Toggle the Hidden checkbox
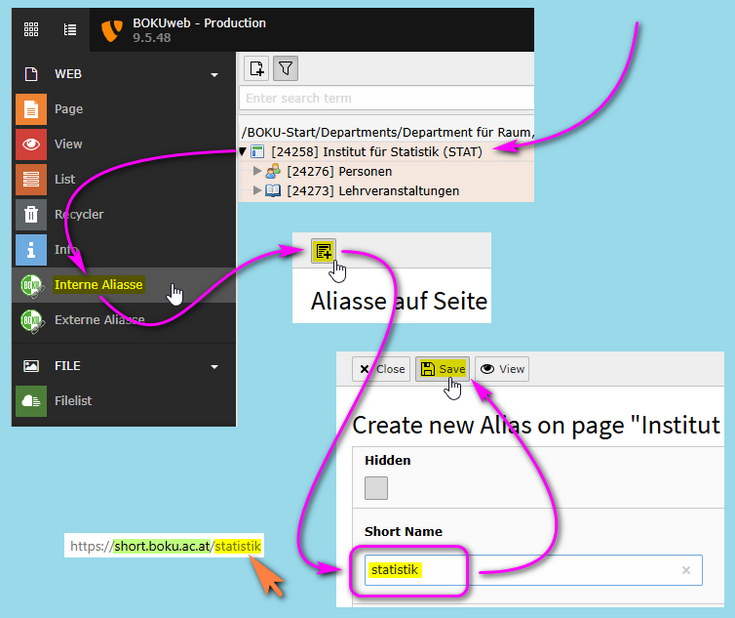This screenshot has width=735, height=618. pyautogui.click(x=376, y=488)
